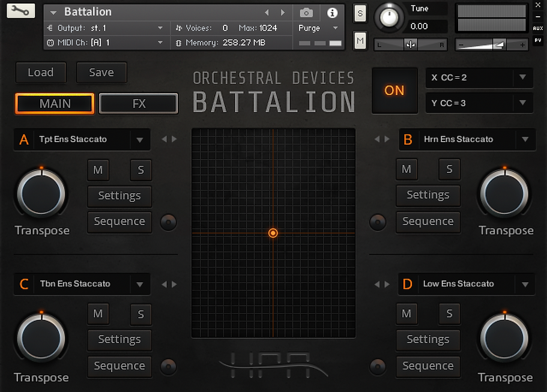Viewport: 547px width, 392px height.
Task: Mute slot A with M button
Action: click(98, 170)
